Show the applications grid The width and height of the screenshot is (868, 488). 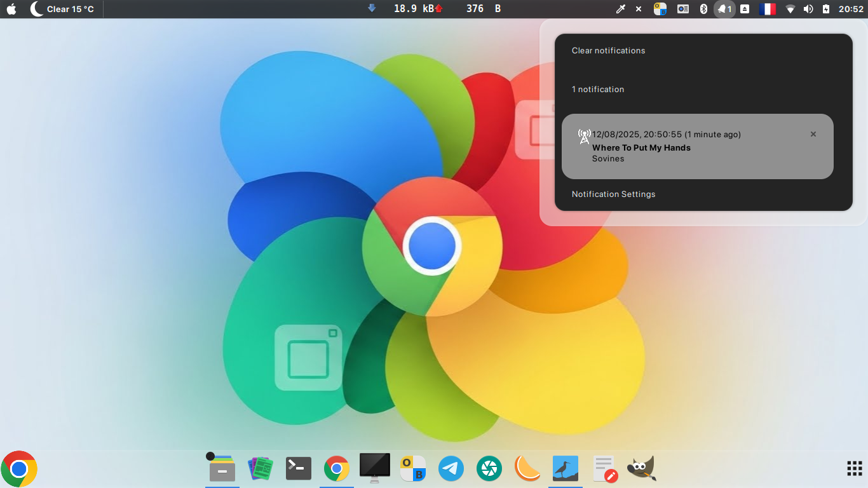(x=855, y=469)
